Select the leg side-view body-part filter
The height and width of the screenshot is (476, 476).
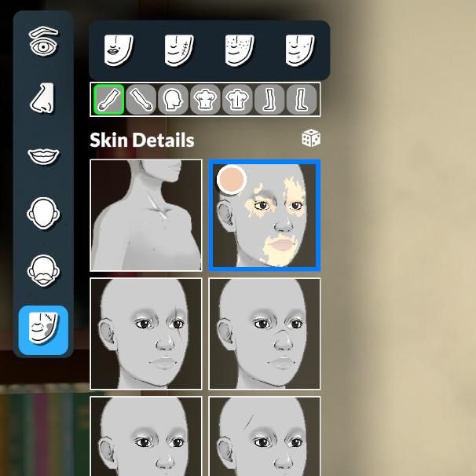click(x=269, y=99)
